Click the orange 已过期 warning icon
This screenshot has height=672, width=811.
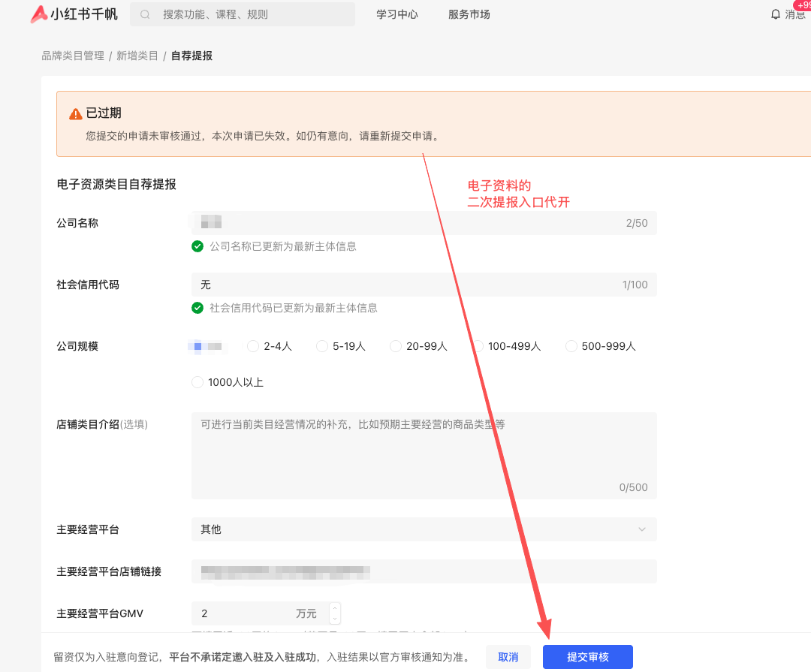[x=76, y=114]
